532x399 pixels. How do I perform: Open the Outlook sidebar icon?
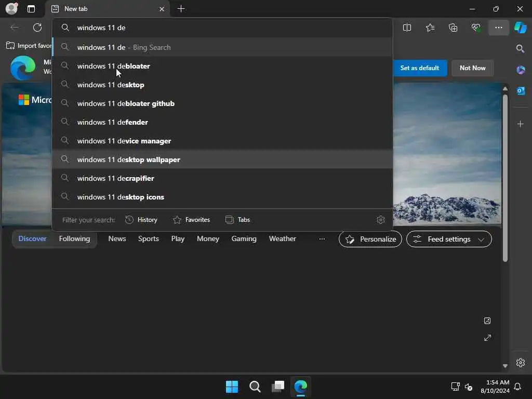coord(521,91)
